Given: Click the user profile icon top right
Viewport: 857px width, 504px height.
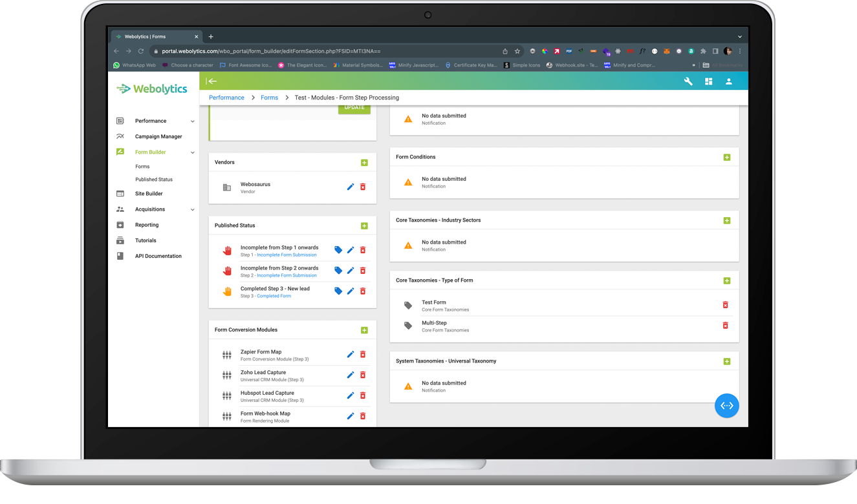Looking at the screenshot, I should point(729,81).
